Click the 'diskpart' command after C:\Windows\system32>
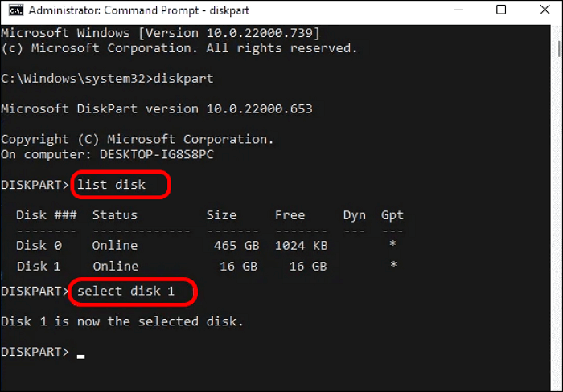 183,79
